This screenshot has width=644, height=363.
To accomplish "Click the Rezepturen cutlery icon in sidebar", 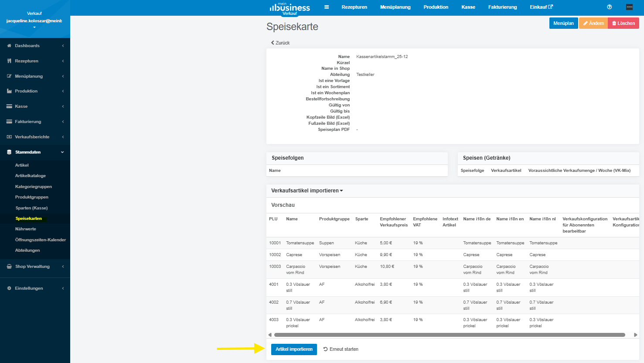I will 9,61.
